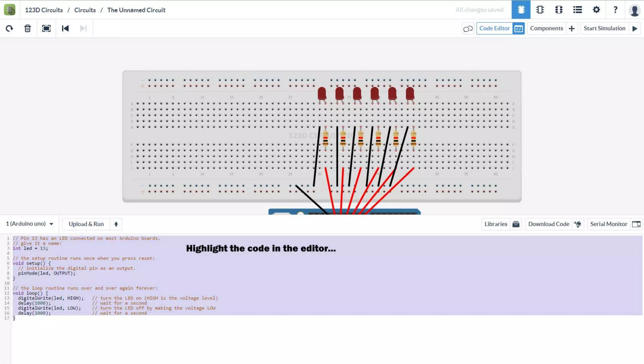This screenshot has height=364, width=644.
Task: Click the serial monitor window icon
Action: pyautogui.click(x=636, y=224)
